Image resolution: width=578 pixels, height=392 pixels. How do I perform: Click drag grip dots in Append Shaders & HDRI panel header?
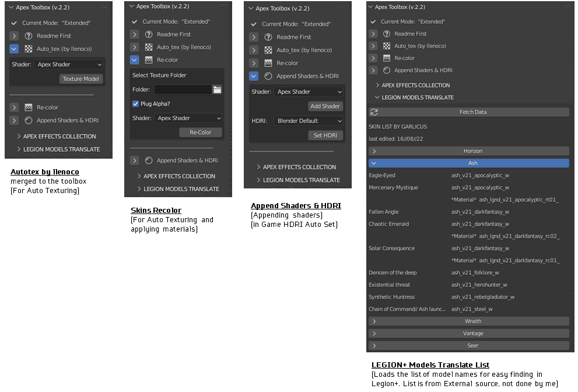pos(344,8)
